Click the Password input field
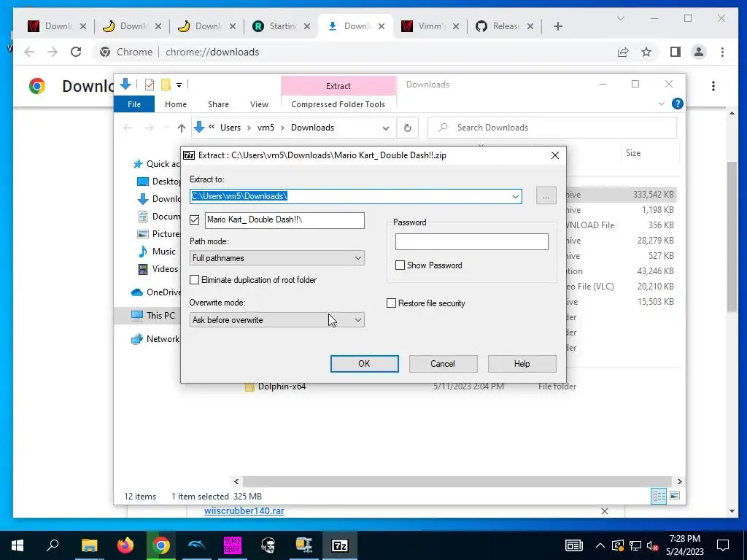Image resolution: width=747 pixels, height=560 pixels. pos(472,241)
